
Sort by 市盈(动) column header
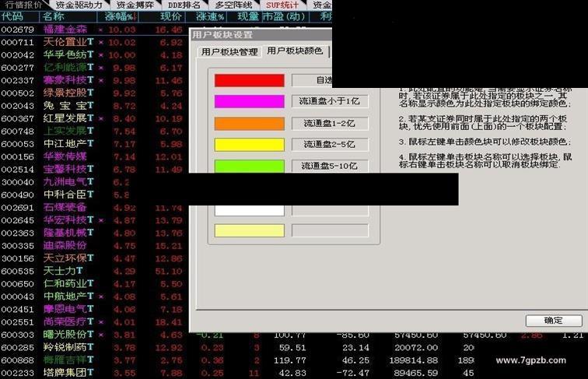(285, 16)
